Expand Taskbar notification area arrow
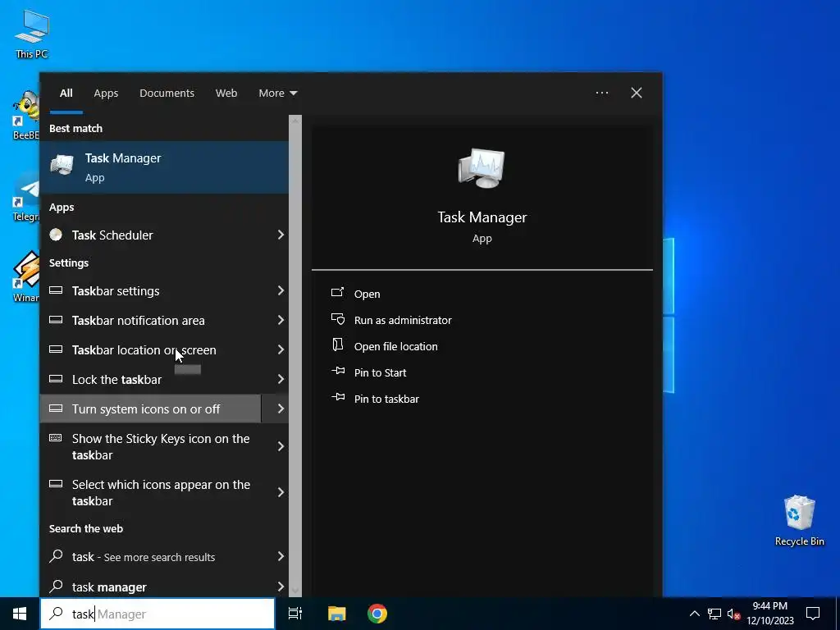Screen dimensions: 840x630 coord(281,321)
